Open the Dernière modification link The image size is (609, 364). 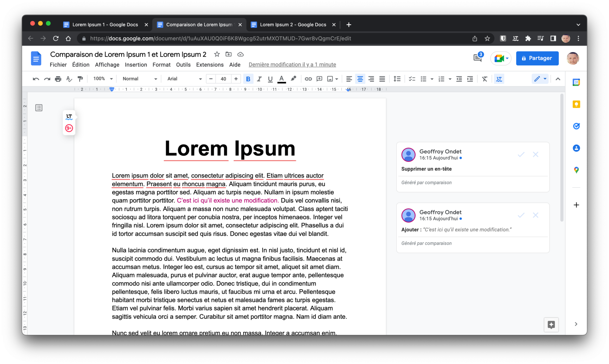[292, 65]
